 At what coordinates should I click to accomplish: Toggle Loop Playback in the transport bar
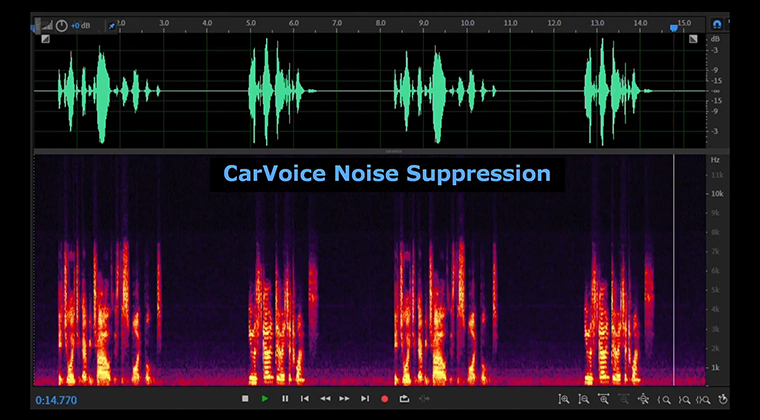point(405,399)
